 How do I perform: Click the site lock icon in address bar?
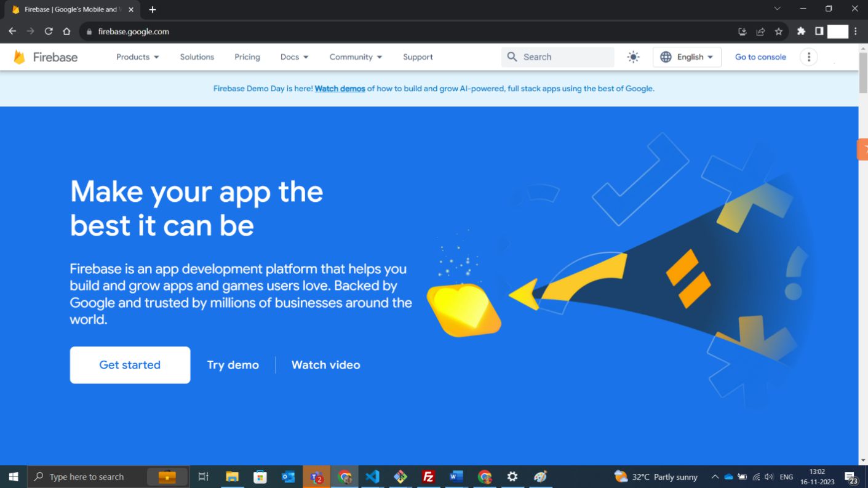[89, 31]
